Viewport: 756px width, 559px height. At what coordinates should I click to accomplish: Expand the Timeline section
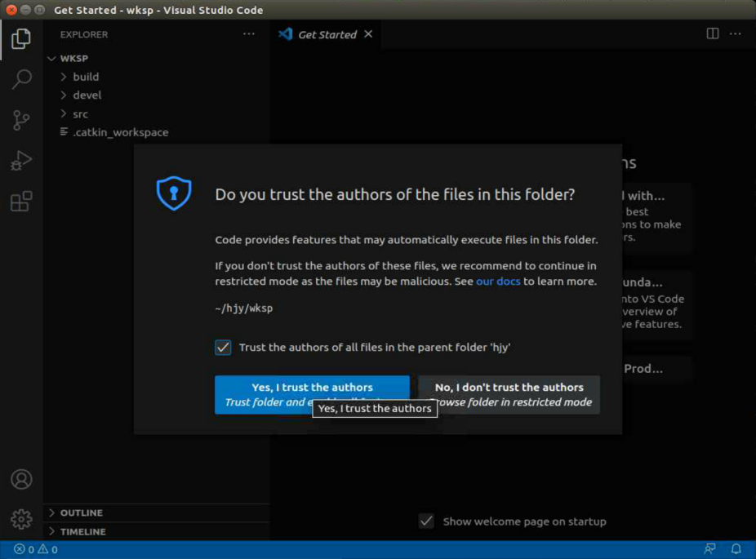pyautogui.click(x=51, y=531)
